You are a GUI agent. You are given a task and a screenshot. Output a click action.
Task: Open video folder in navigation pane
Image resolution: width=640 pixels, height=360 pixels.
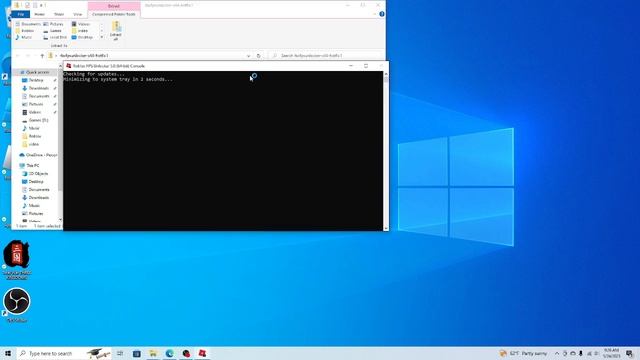(x=33, y=144)
